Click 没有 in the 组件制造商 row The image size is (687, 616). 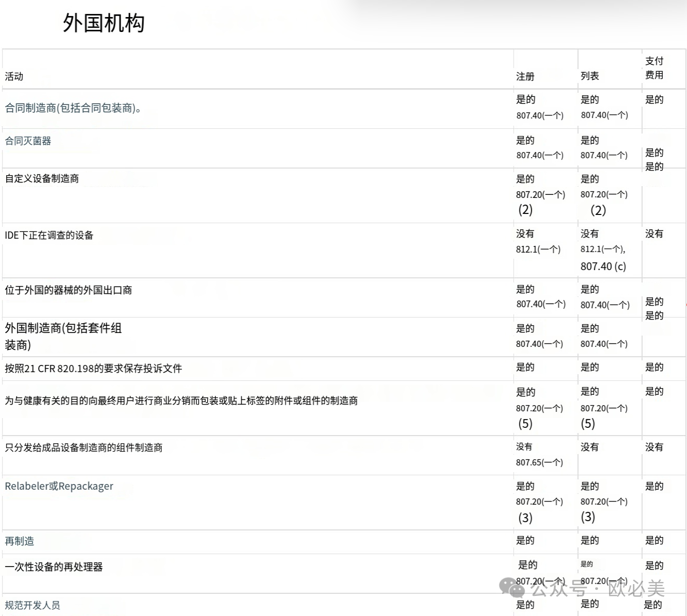(525, 447)
